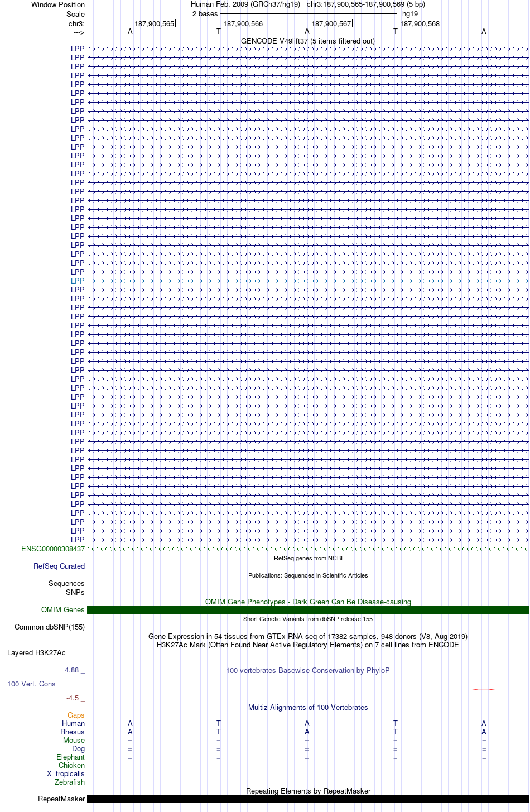
Task: Select the 100 Vert. Cons label
Action: (31, 684)
